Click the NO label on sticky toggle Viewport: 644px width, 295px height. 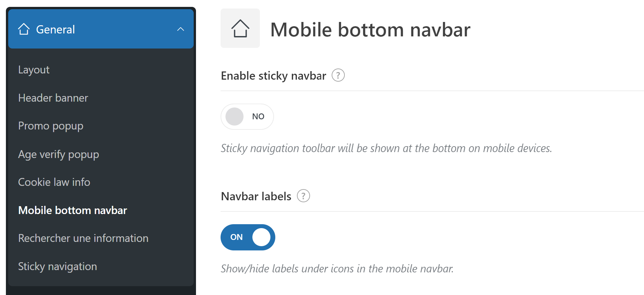coord(258,117)
